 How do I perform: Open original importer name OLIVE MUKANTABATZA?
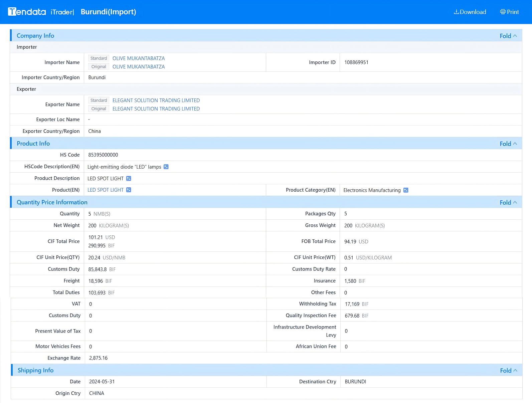pyautogui.click(x=139, y=66)
